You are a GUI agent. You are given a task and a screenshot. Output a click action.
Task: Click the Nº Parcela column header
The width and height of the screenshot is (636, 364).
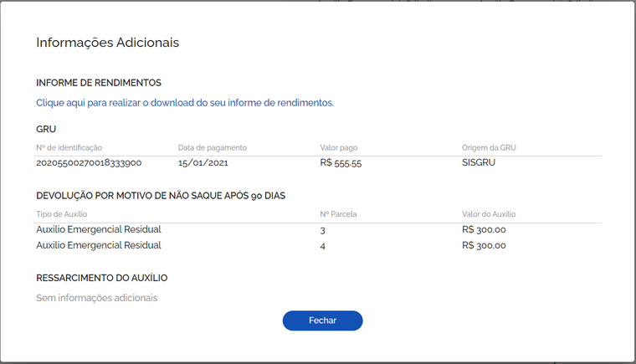338,214
